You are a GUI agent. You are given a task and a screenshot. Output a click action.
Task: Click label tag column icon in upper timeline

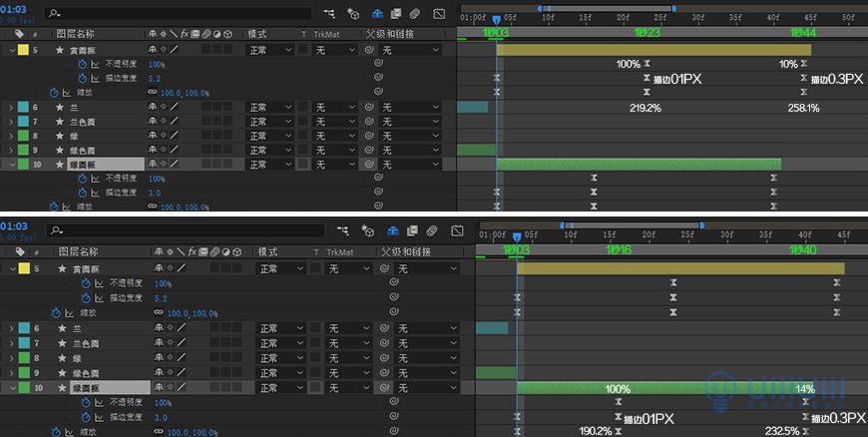(19, 34)
